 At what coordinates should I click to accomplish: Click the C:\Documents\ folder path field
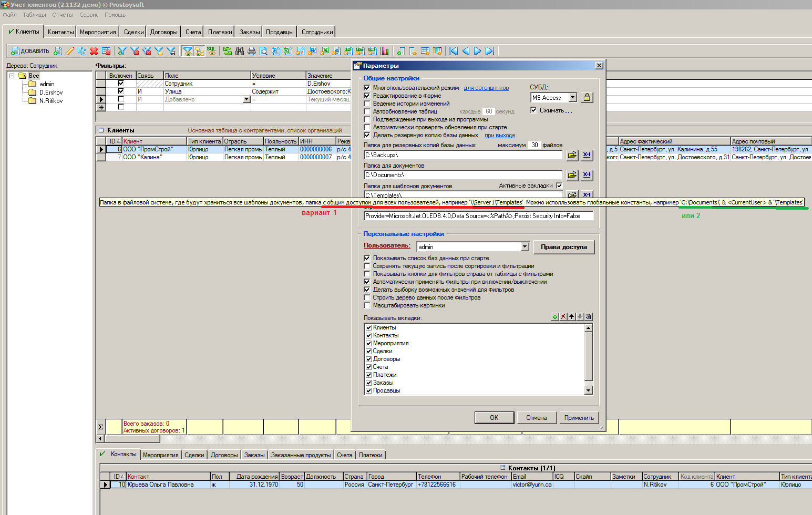click(462, 175)
